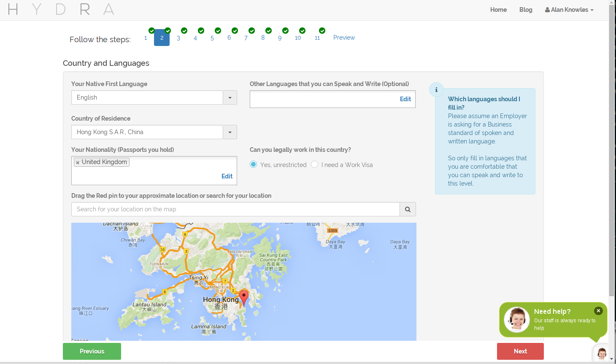The height and width of the screenshot is (364, 616).
Task: Click the Hong Kong S.A.R., China country field
Action: tap(147, 132)
